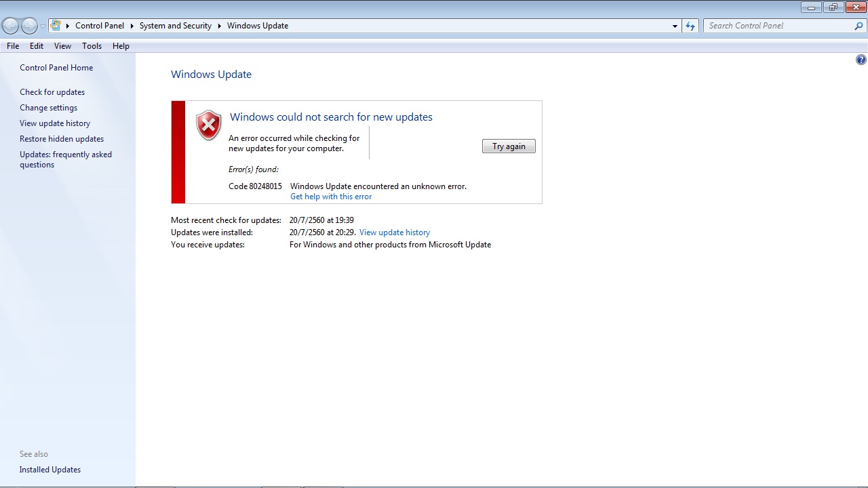Click the magnifier search icon
Image resolution: width=868 pixels, height=488 pixels.
(859, 26)
